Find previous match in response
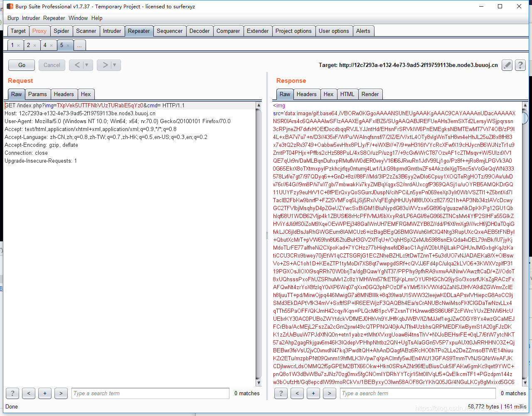This screenshot has height=416, width=532. tap(297, 393)
